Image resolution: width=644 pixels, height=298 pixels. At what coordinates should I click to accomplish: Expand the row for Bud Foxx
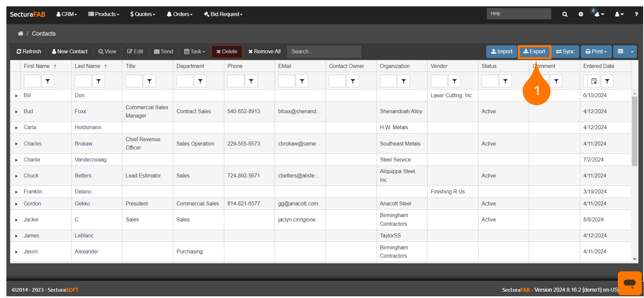(17, 112)
